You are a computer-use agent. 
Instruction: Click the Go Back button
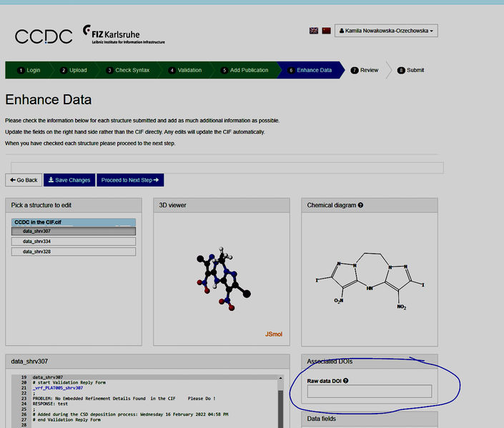(x=24, y=180)
